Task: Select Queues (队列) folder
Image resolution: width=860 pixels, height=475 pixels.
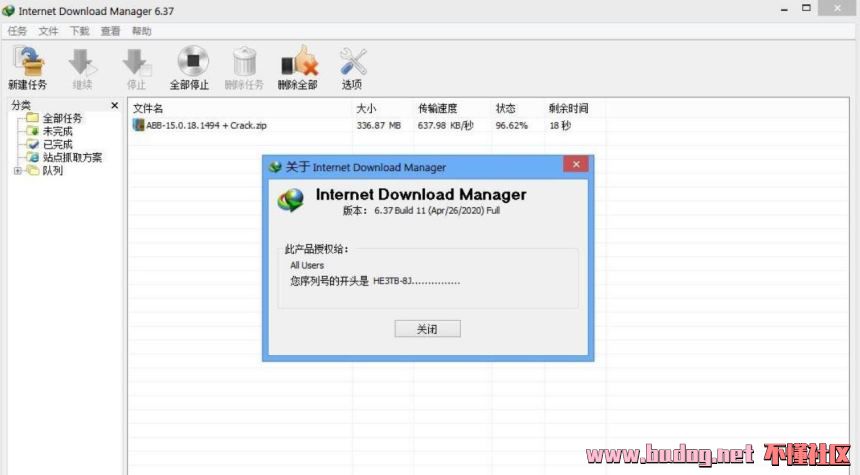Action: 52,171
